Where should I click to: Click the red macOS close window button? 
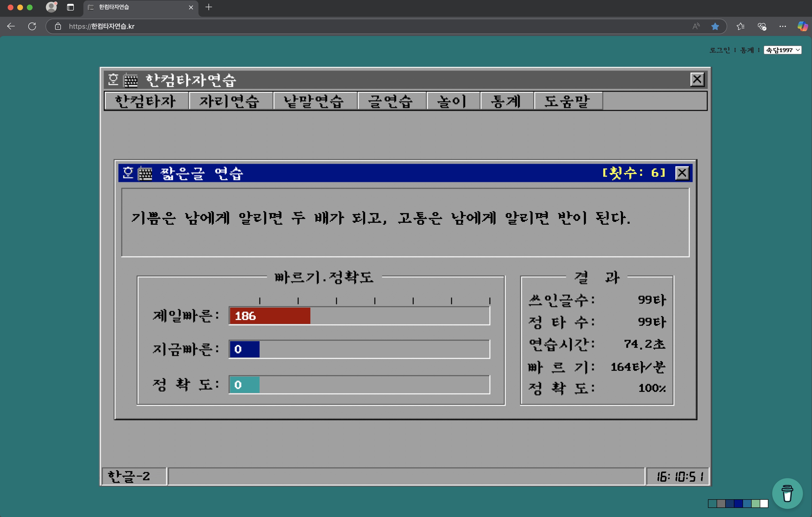(x=11, y=7)
